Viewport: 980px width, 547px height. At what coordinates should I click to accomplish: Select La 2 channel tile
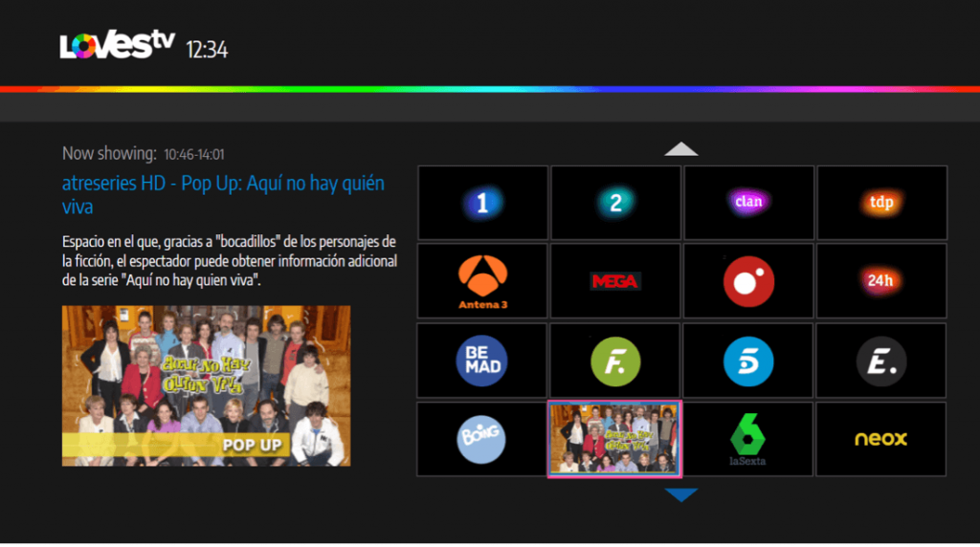[x=615, y=203]
